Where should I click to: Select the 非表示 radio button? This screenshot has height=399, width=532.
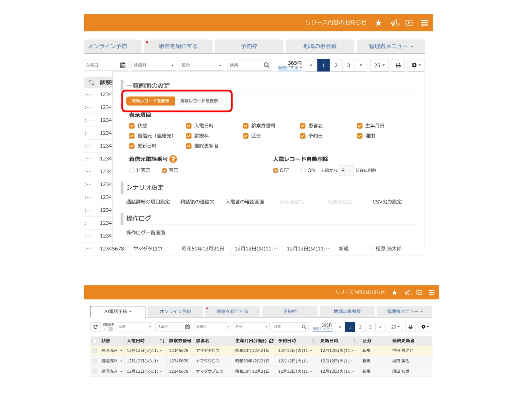pyautogui.click(x=132, y=170)
